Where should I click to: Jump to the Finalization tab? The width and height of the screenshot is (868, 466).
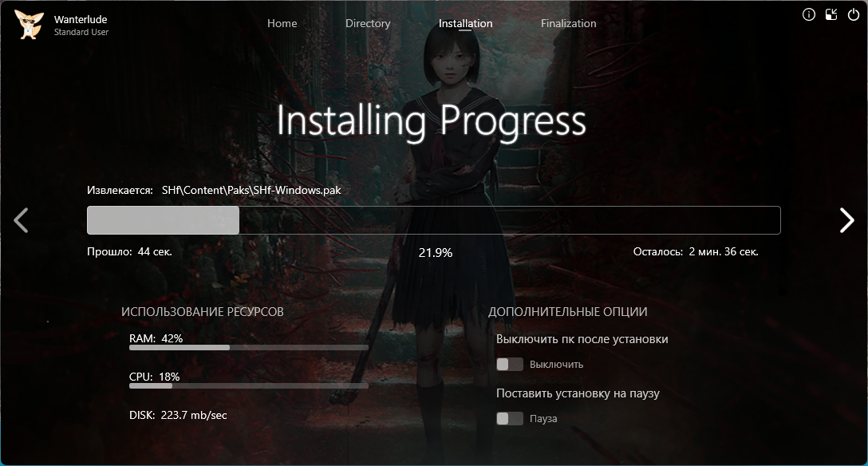point(568,24)
